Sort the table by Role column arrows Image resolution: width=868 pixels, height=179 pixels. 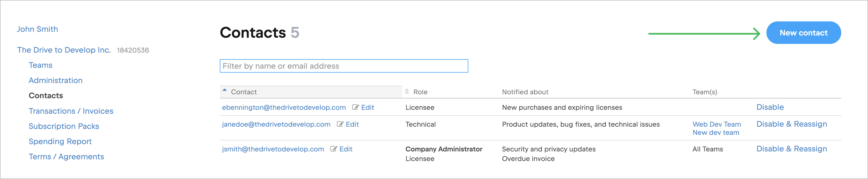[x=407, y=92]
